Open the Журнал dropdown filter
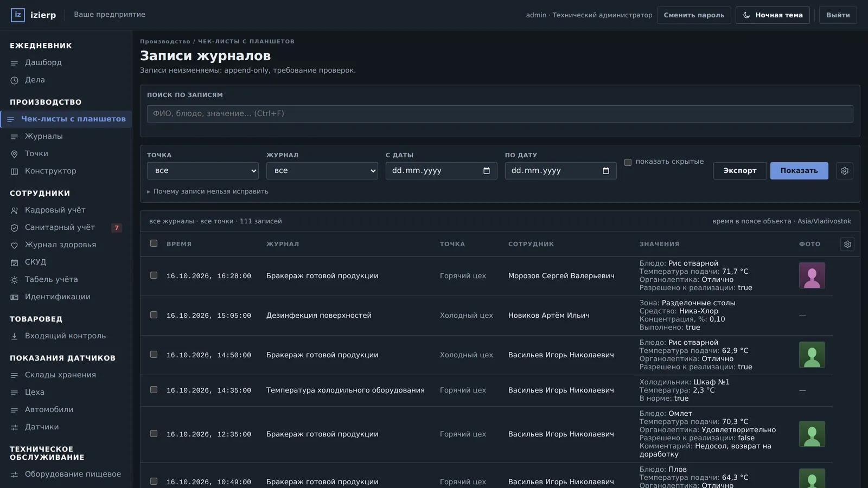Image resolution: width=868 pixels, height=488 pixels. pos(322,171)
